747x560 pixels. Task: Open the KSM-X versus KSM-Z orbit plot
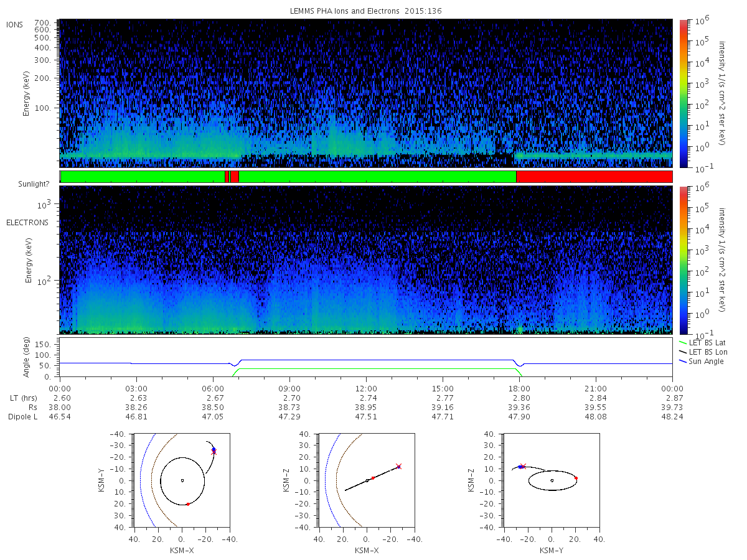[x=366, y=480]
